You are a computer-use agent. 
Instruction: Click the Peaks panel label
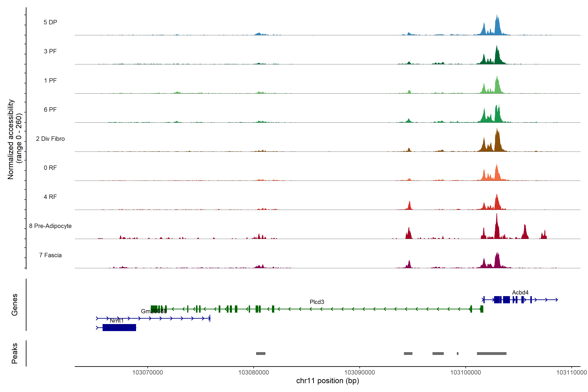click(15, 353)
